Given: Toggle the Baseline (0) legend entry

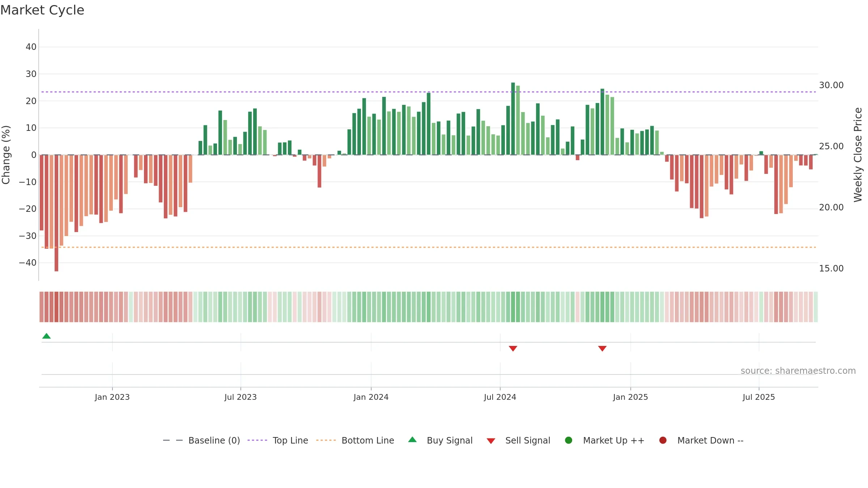Looking at the screenshot, I should click(201, 440).
